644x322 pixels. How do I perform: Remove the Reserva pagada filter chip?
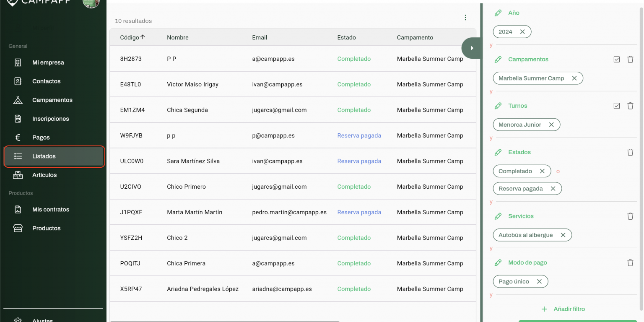553,189
